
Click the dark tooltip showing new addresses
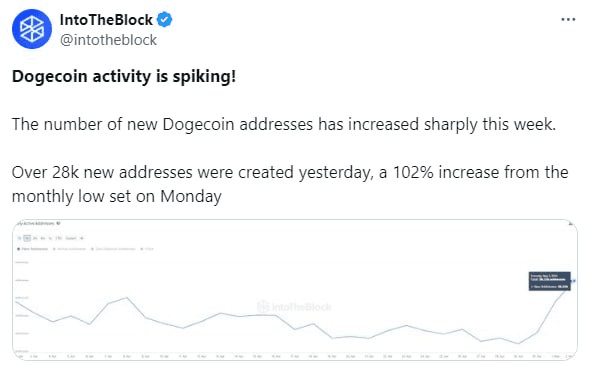click(x=549, y=281)
